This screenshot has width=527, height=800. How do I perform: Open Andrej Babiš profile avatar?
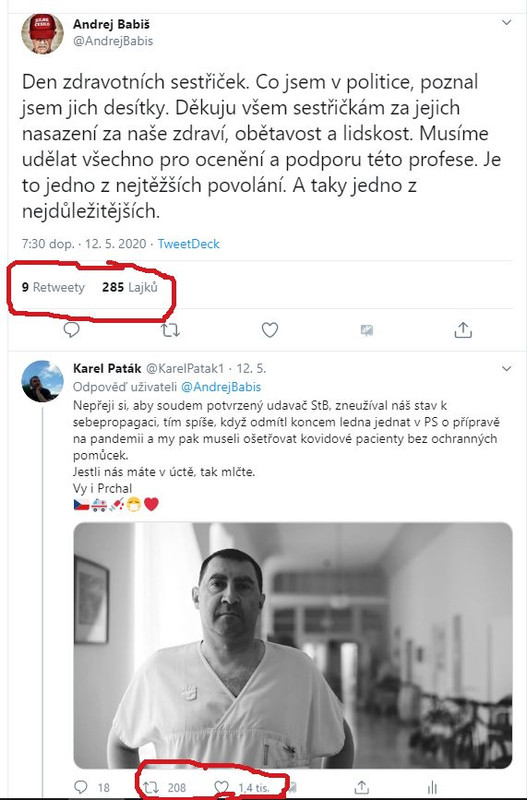42,33
